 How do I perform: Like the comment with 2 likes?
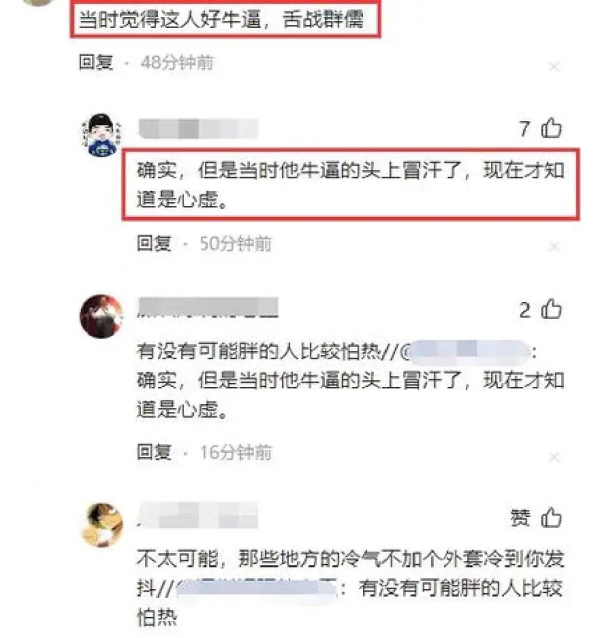pyautogui.click(x=551, y=310)
